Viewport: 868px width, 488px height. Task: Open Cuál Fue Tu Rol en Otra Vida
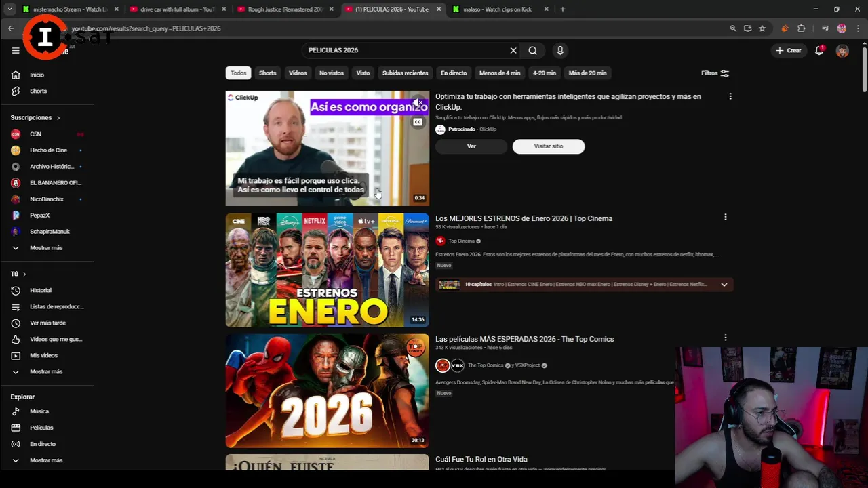[481, 460]
